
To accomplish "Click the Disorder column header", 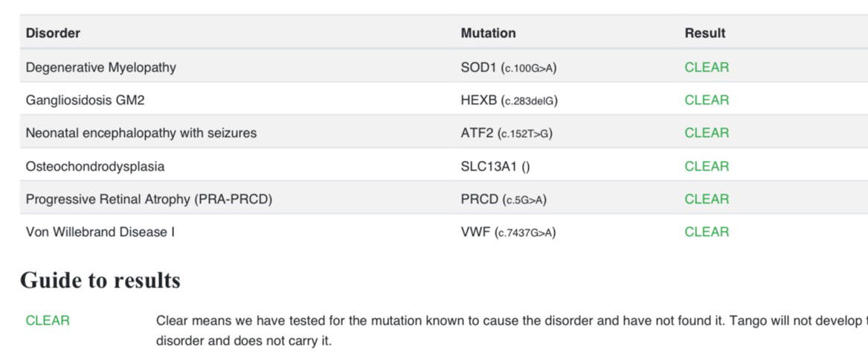I will tap(53, 34).
